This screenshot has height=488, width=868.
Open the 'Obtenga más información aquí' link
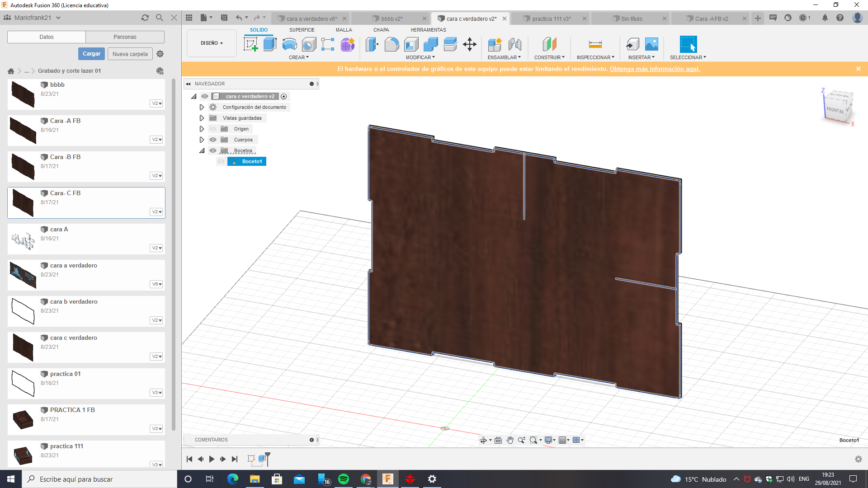(654, 69)
